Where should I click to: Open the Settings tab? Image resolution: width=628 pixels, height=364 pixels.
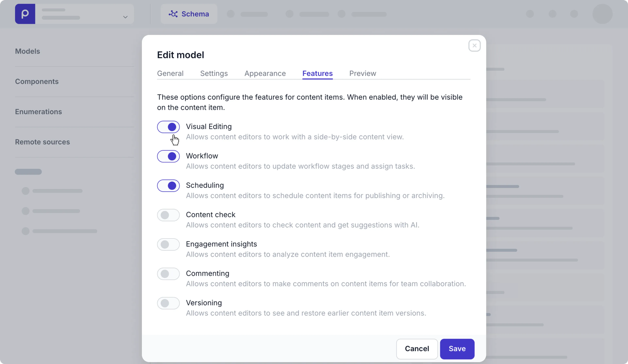click(214, 73)
